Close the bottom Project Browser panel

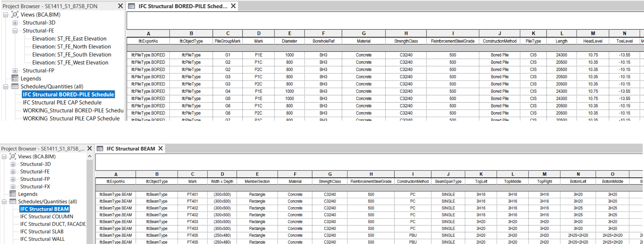point(90,148)
